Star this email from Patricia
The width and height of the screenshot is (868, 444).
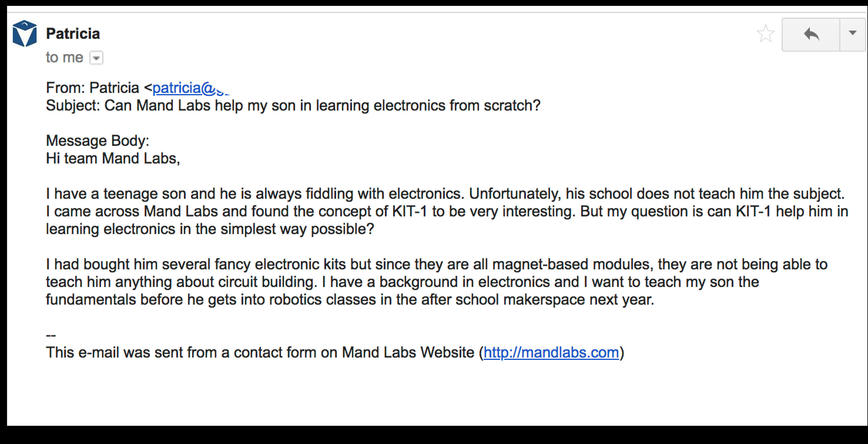pyautogui.click(x=765, y=34)
